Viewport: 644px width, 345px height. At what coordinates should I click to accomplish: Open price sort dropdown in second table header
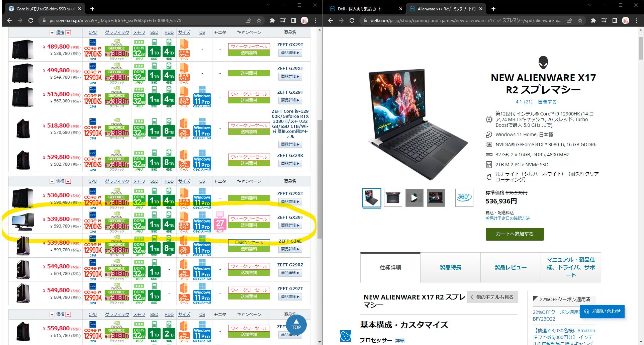tap(52, 181)
